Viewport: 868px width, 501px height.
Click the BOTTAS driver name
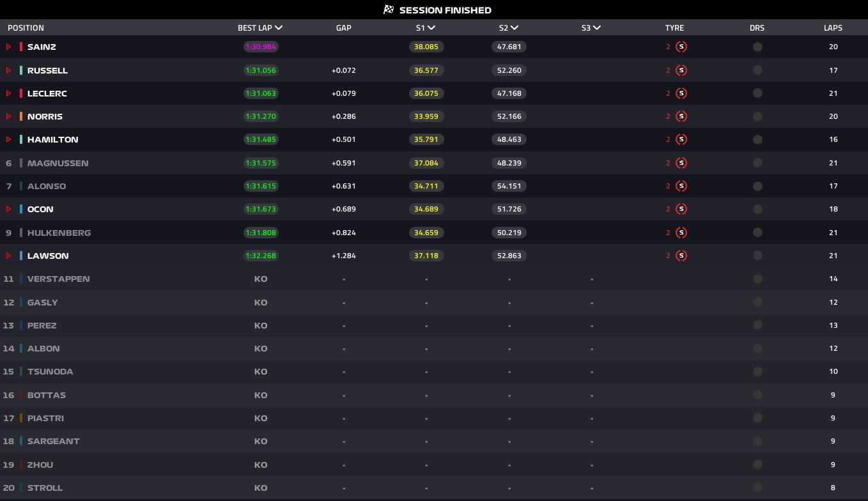(x=47, y=395)
